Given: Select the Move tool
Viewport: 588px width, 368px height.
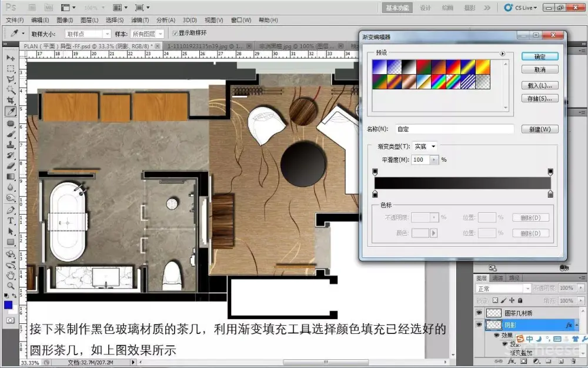Looking at the screenshot, I should [11, 58].
